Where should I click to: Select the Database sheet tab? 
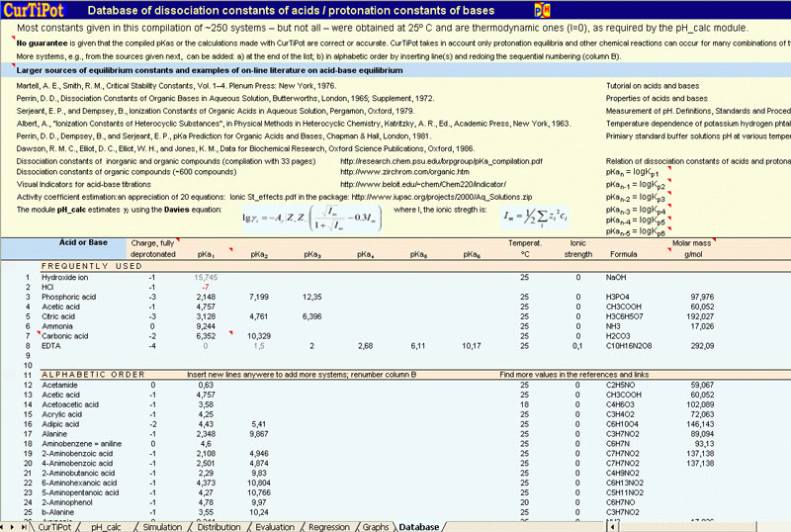pyautogui.click(x=418, y=527)
